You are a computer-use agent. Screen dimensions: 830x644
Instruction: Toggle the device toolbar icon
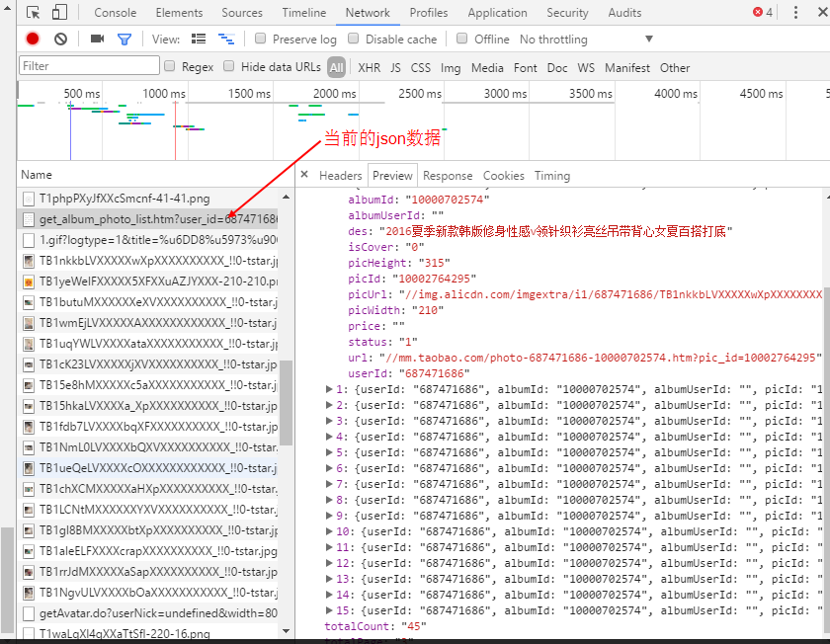point(59,12)
